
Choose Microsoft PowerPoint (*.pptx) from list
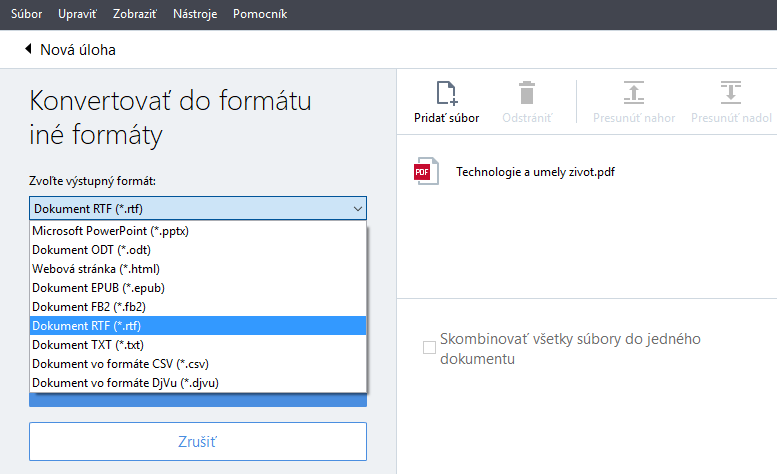pos(111,231)
